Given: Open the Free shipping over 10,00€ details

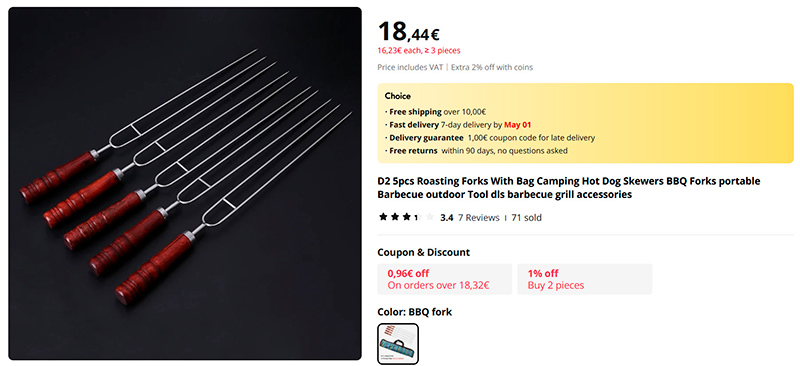Looking at the screenshot, I should pyautogui.click(x=435, y=112).
